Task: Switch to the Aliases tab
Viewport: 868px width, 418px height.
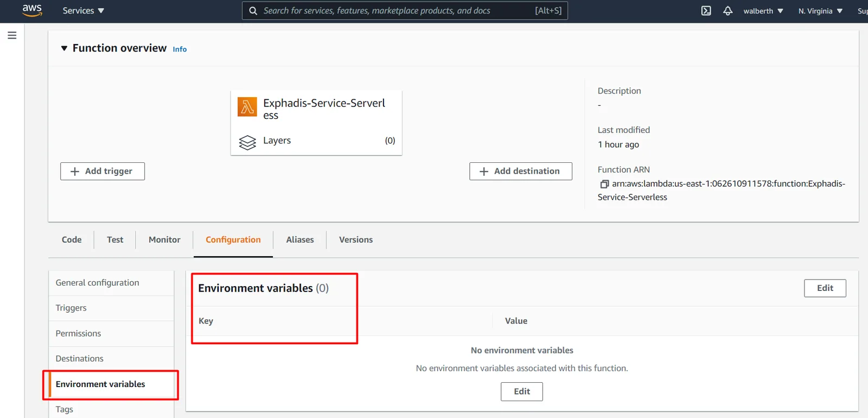Action: click(300, 239)
